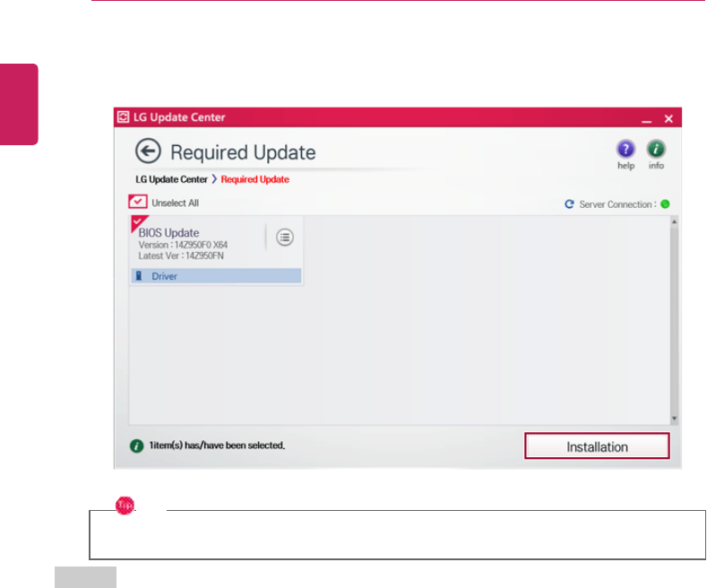Refresh the server connection
Image resolution: width=707 pixels, height=588 pixels.
pyautogui.click(x=570, y=204)
